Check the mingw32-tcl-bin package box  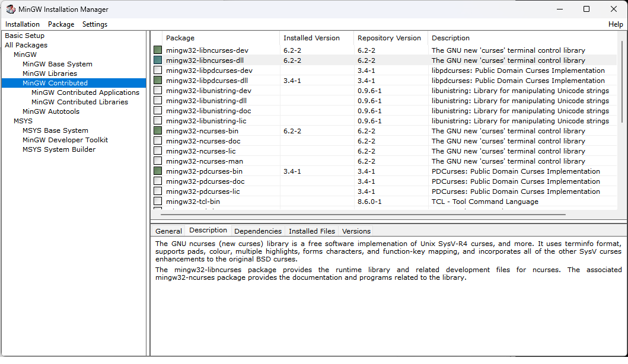pos(158,202)
